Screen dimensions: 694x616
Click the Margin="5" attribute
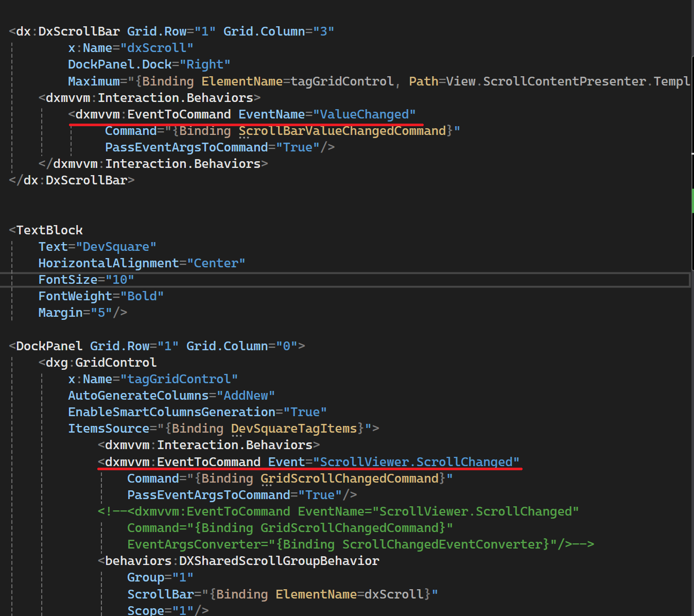tap(75, 313)
